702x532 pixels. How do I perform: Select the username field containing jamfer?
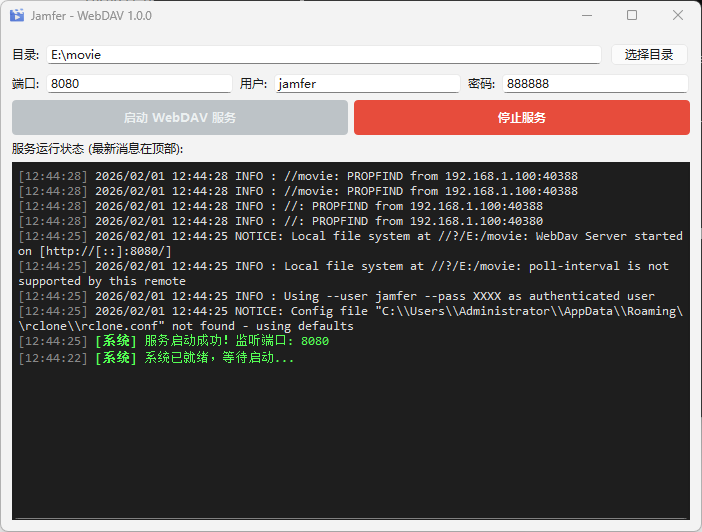click(x=367, y=84)
